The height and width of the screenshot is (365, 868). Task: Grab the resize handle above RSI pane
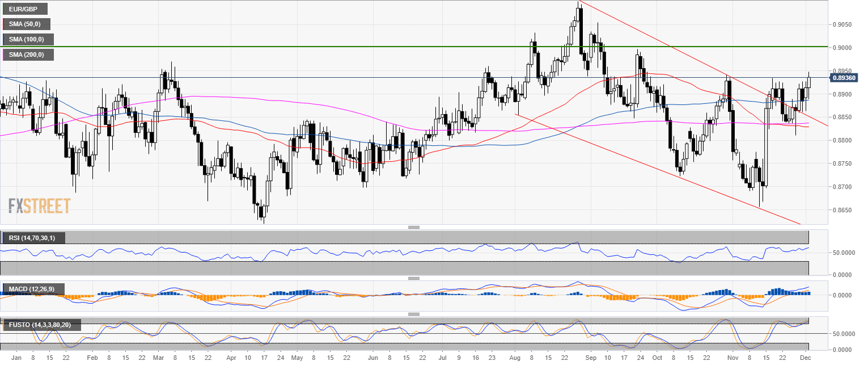[413, 228]
